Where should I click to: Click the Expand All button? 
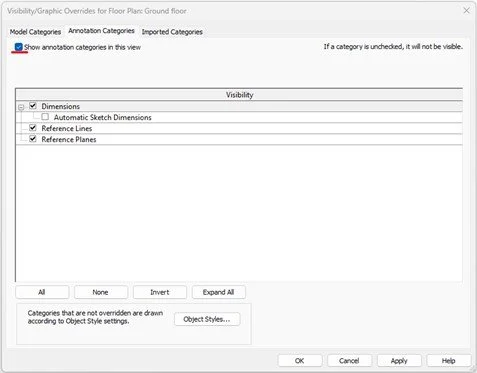pos(219,292)
